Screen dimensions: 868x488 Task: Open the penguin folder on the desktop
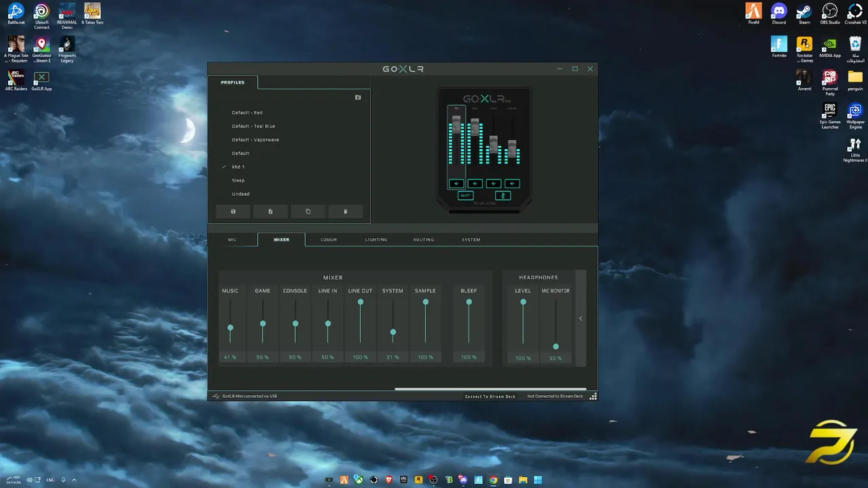(x=855, y=80)
